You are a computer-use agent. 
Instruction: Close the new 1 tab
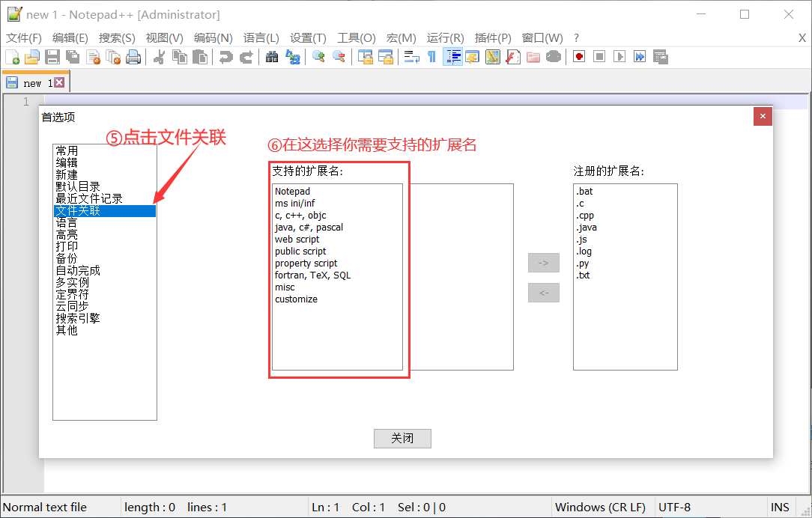click(60, 82)
